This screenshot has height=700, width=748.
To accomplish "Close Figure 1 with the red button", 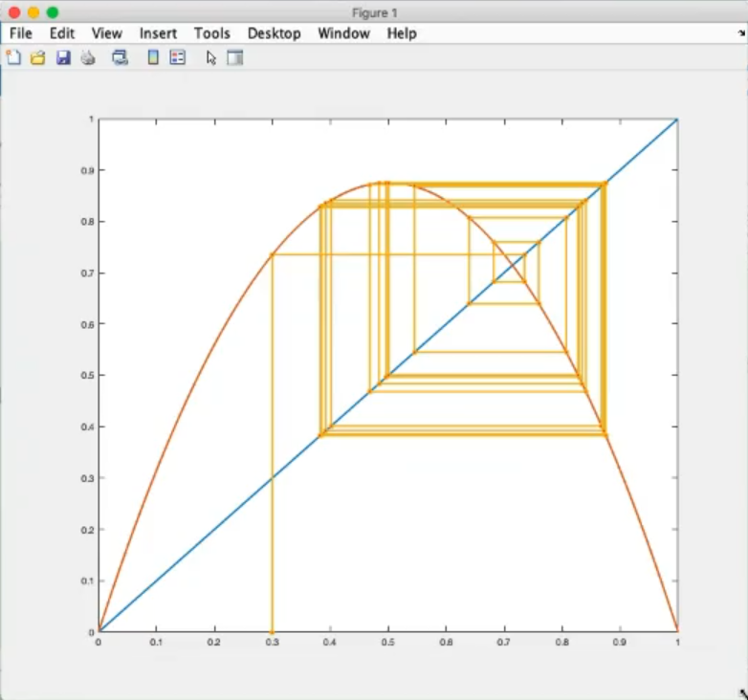I will 13,12.
